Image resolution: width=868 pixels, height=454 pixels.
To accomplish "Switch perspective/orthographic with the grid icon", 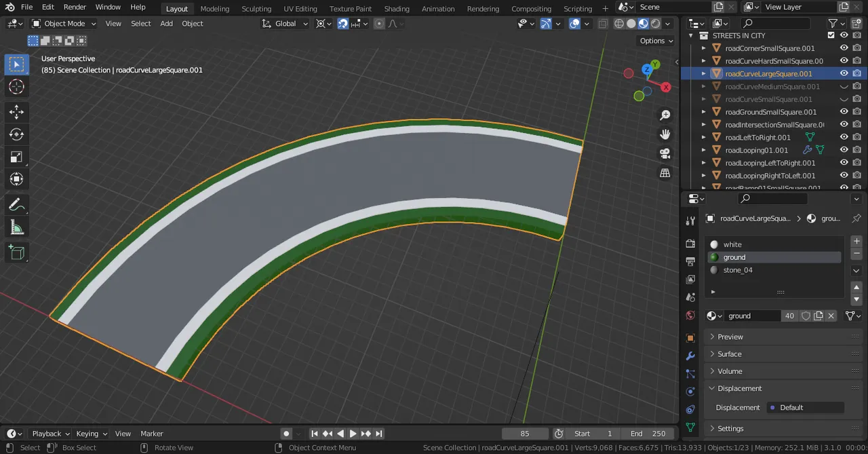I will pyautogui.click(x=665, y=173).
